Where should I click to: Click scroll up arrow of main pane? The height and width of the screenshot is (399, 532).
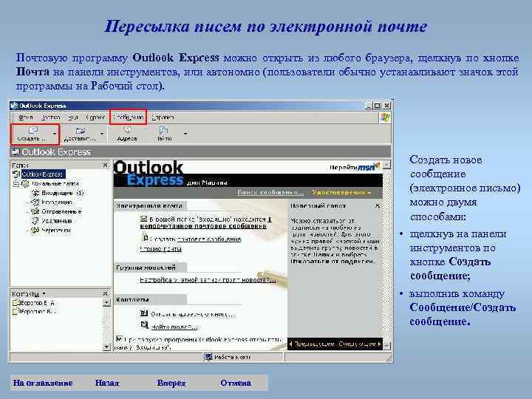(386, 165)
